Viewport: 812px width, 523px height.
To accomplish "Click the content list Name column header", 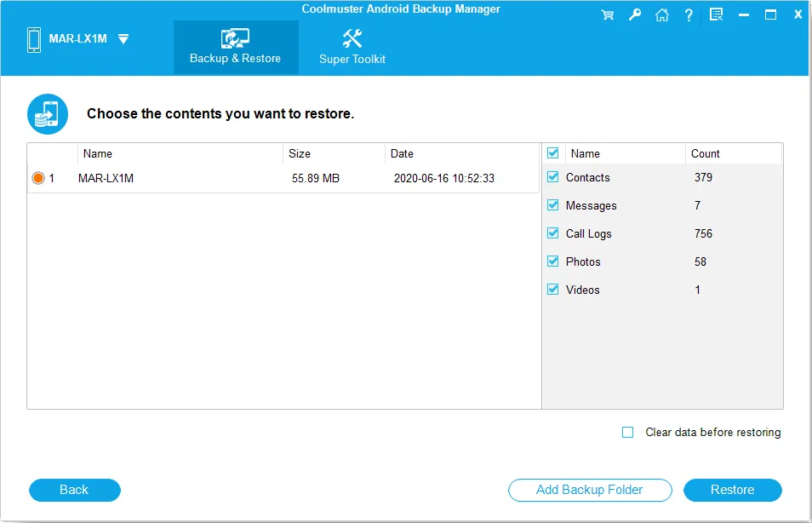I will coord(625,153).
